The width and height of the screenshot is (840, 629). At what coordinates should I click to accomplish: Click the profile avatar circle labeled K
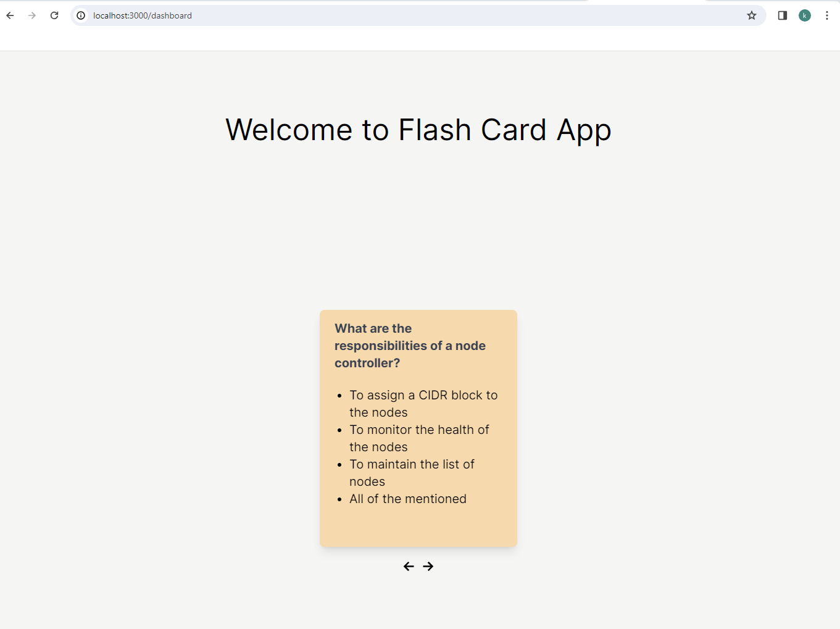(x=805, y=15)
